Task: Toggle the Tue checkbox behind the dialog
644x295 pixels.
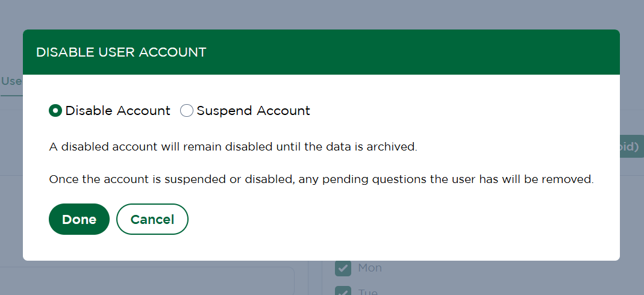Action: (343, 291)
